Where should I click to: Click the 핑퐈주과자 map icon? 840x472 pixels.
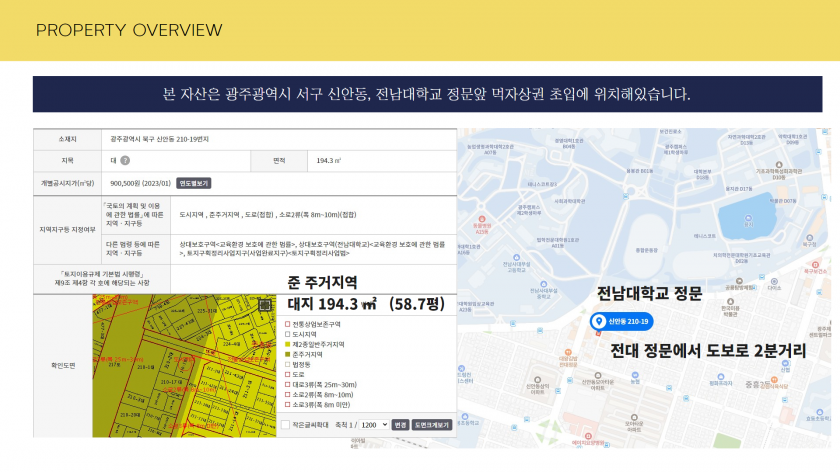[x=721, y=377]
